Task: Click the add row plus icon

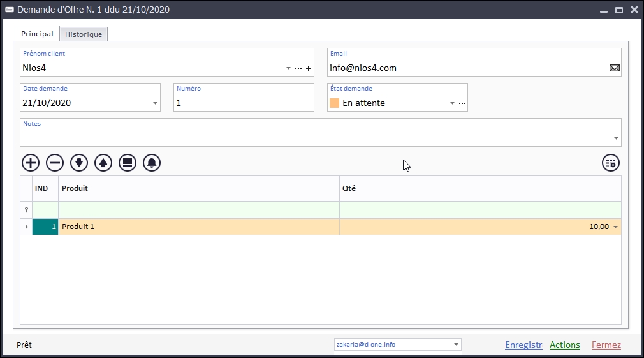Action: tap(31, 163)
